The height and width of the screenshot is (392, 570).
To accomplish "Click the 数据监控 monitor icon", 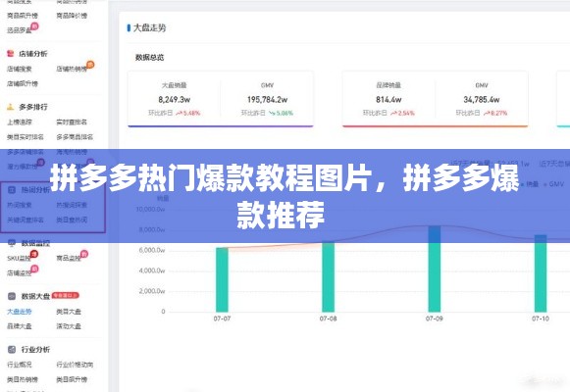I will point(12,243).
